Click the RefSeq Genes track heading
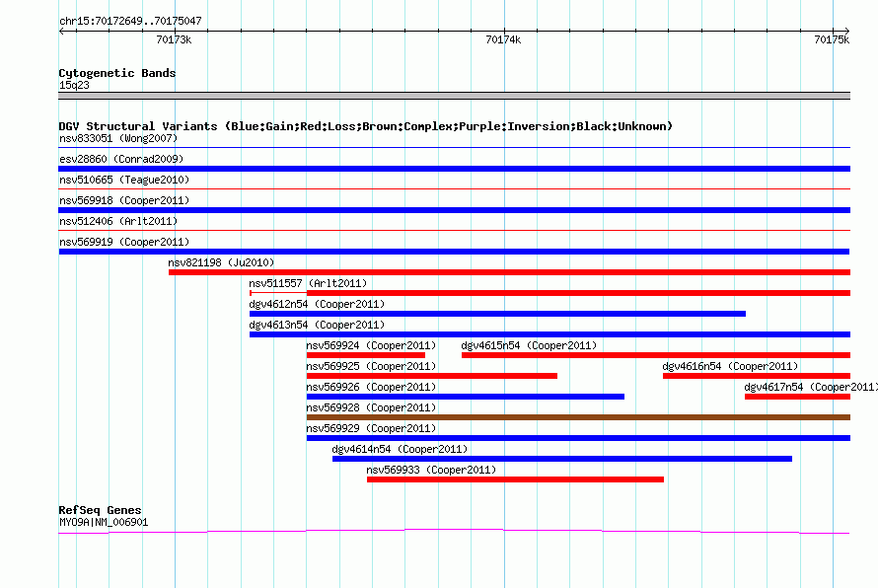The height and width of the screenshot is (588, 878). pos(101,510)
